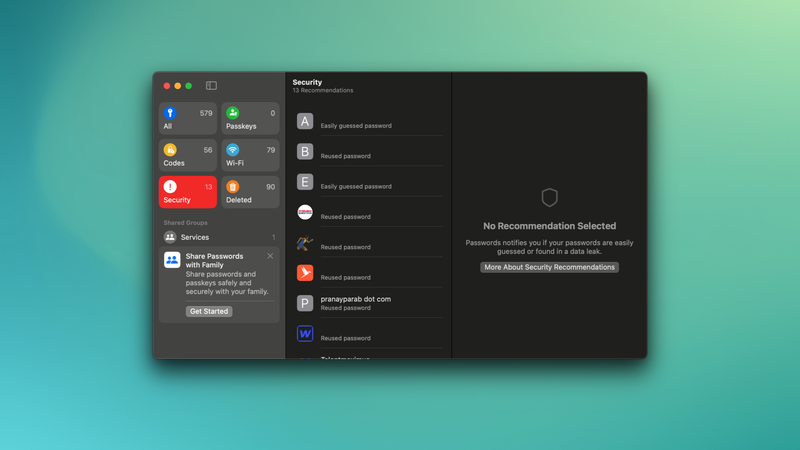The width and height of the screenshot is (800, 450).
Task: Click the green Passkeys person icon
Action: coord(233,113)
